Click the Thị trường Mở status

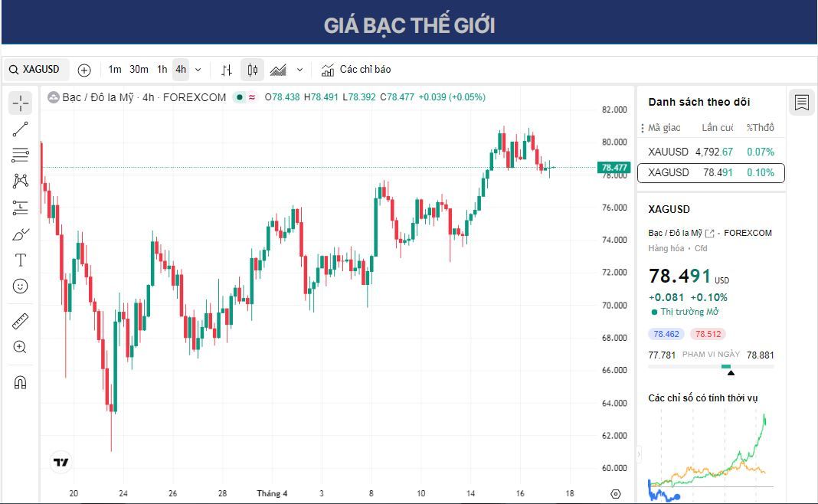point(685,312)
